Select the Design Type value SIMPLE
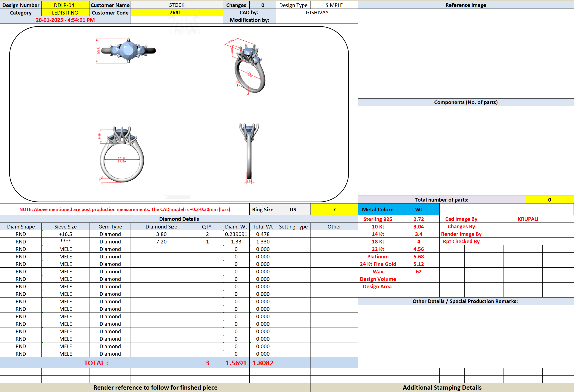Viewport: 574px width, 392px height. pyautogui.click(x=334, y=5)
